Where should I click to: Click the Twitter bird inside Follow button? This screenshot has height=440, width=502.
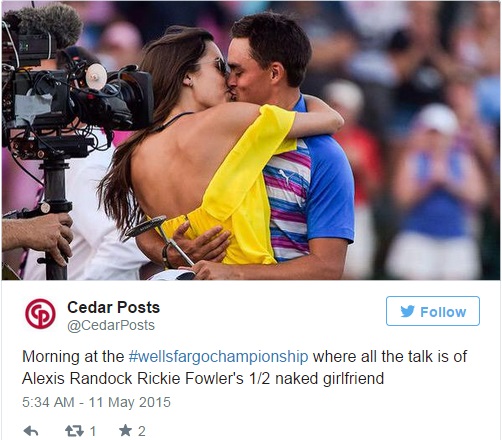coord(407,312)
